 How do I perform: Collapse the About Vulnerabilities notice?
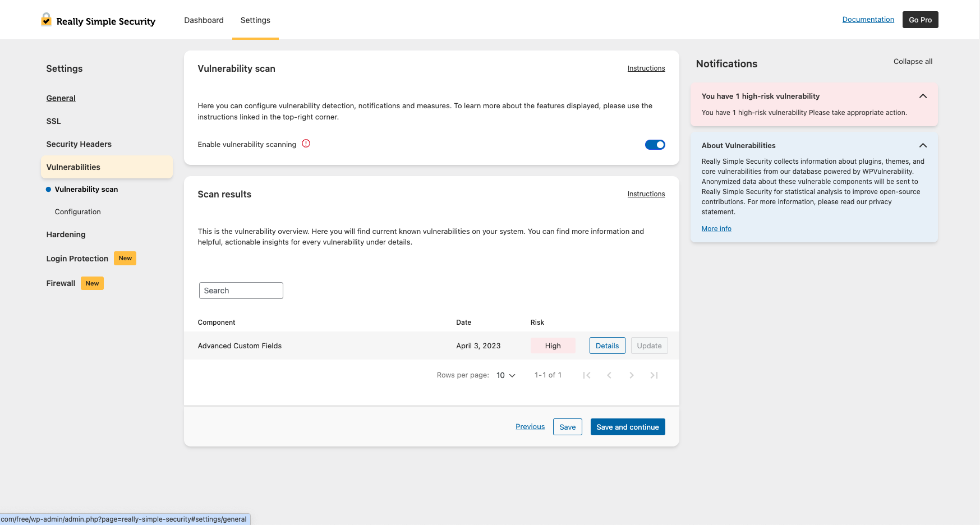point(923,145)
